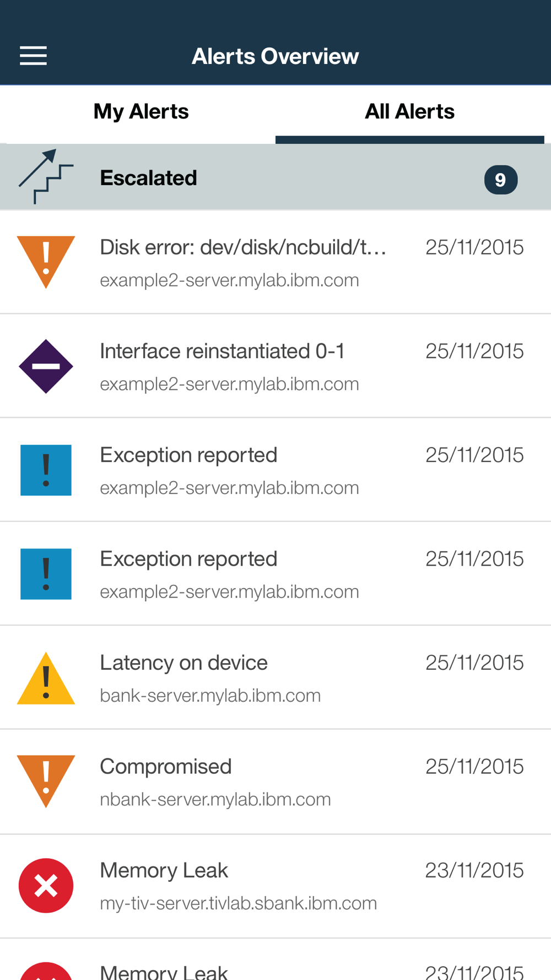Tap the Alerts Overview title
The height and width of the screenshot is (980, 551).
[x=275, y=56]
